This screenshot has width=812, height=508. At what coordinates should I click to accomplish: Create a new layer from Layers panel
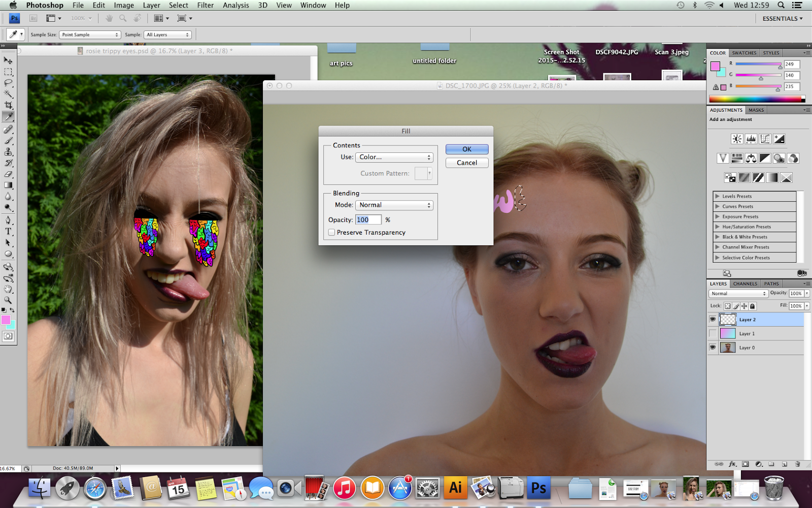click(784, 464)
